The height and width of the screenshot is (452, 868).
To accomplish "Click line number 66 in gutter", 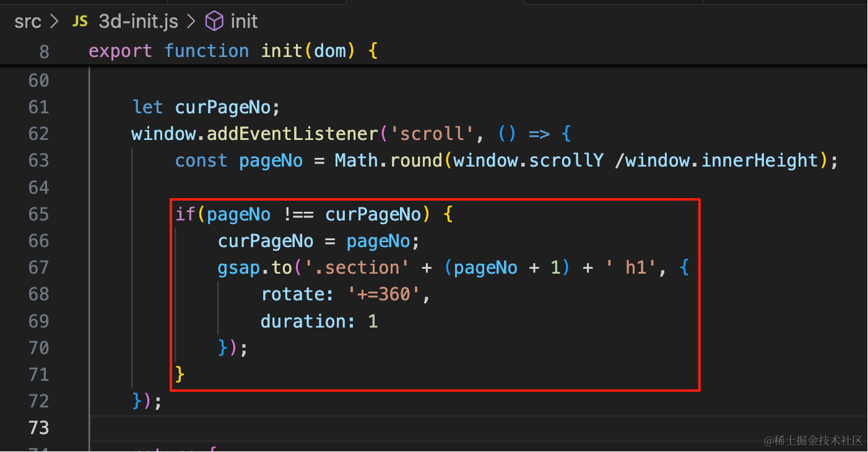I will (39, 241).
